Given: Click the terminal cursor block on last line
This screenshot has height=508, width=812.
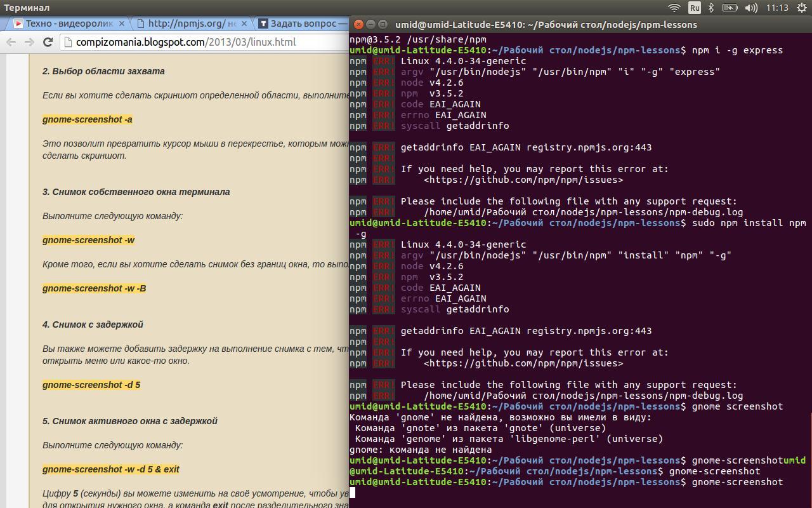Looking at the screenshot, I should pos(352,493).
